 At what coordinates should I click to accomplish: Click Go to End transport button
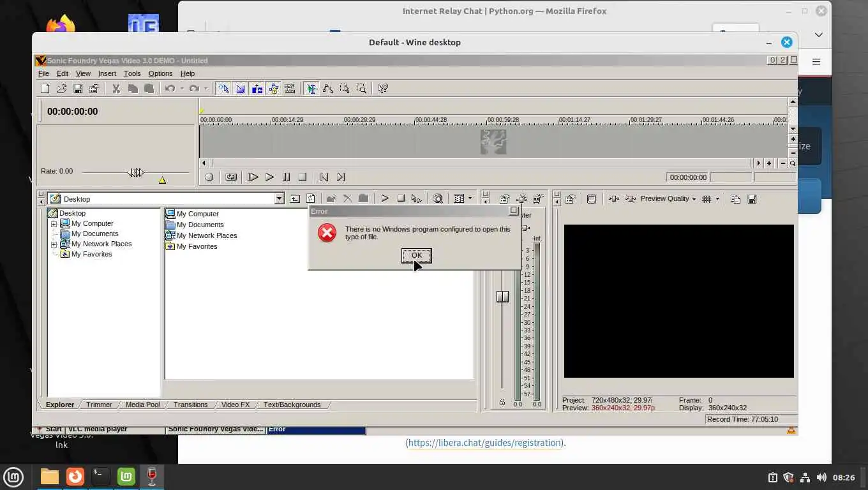(341, 177)
